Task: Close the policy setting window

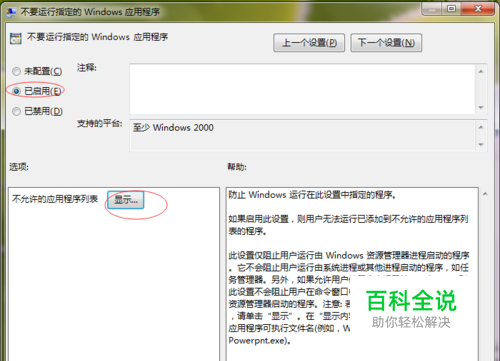Action: 478,9
